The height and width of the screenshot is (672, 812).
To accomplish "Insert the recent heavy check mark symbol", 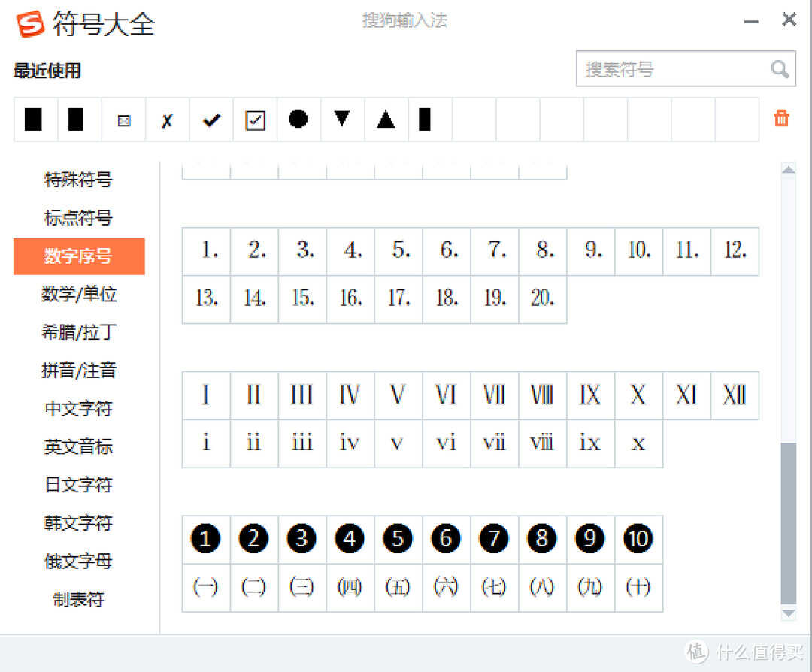I will click(x=211, y=120).
